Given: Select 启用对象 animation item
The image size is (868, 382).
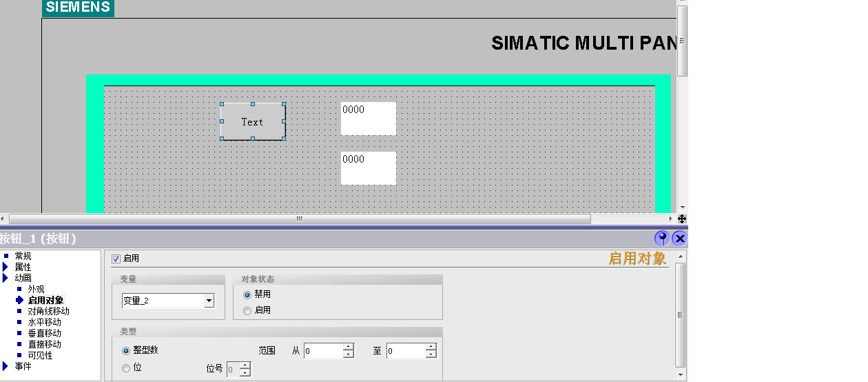Looking at the screenshot, I should pos(45,300).
